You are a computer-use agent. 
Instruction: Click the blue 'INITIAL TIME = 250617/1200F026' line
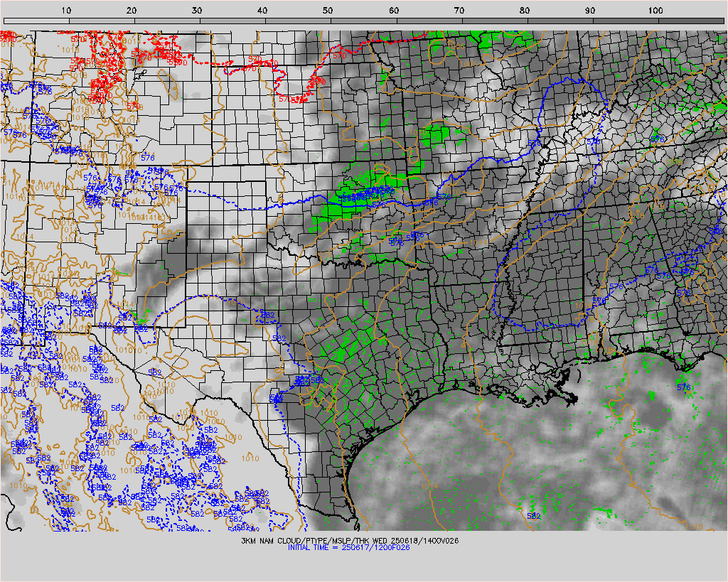pyautogui.click(x=348, y=547)
